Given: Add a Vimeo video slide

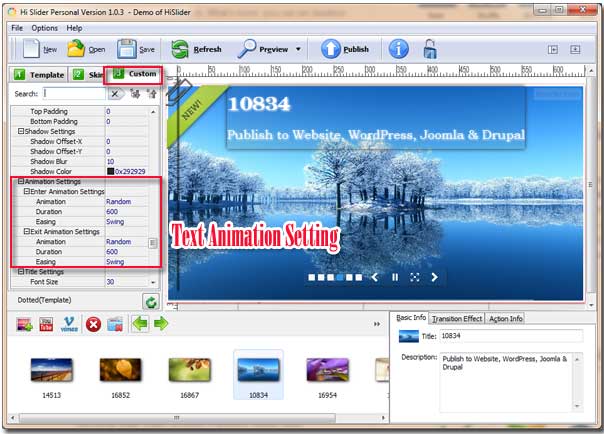Looking at the screenshot, I should 69,324.
